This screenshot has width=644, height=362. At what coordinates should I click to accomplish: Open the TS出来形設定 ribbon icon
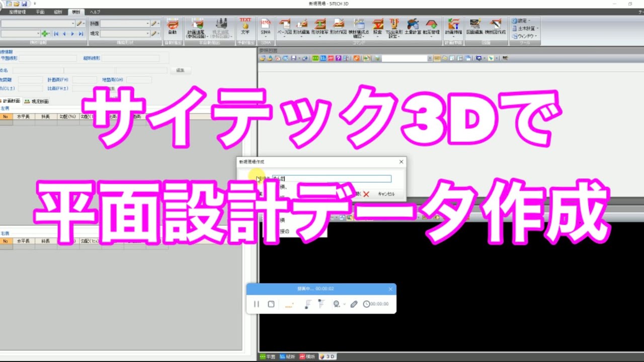coord(394,29)
